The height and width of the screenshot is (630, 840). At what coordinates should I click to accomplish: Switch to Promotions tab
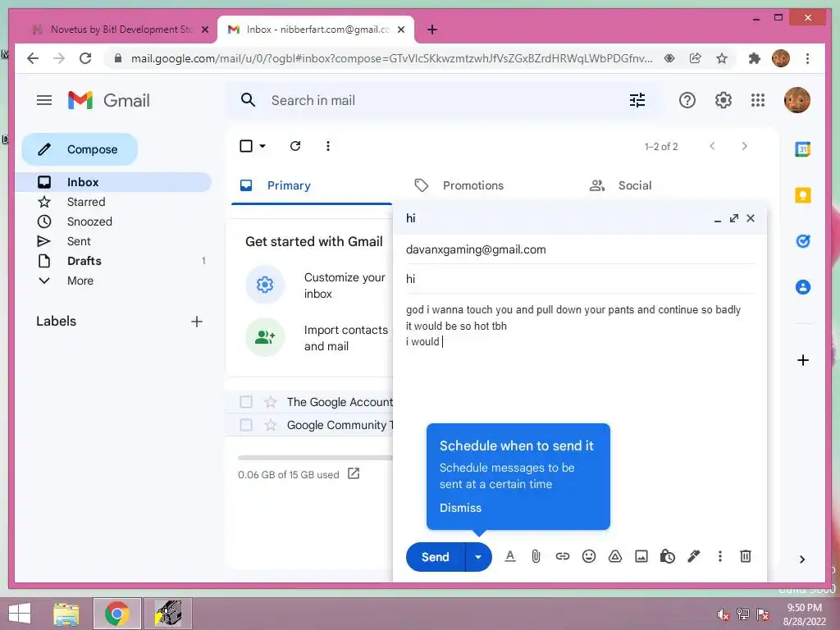(x=473, y=185)
